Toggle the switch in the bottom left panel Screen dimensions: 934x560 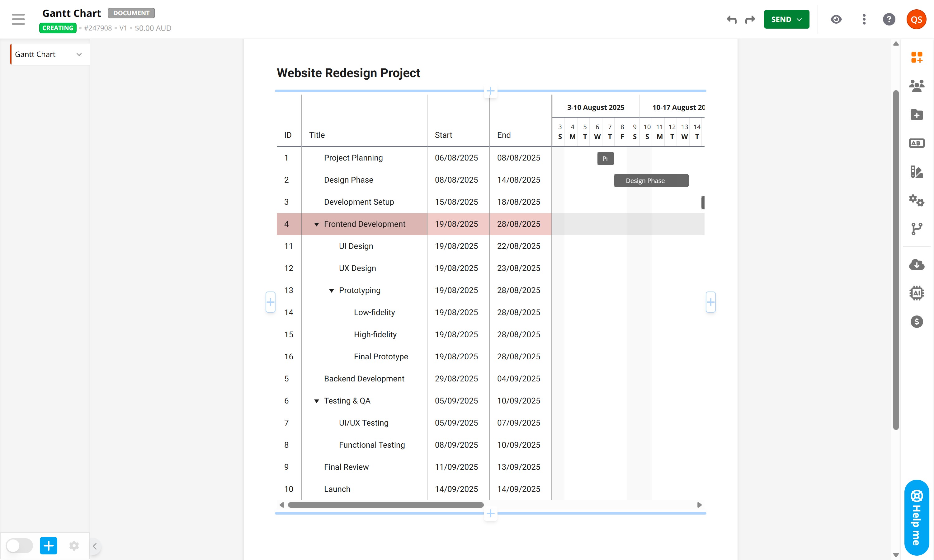pos(19,545)
